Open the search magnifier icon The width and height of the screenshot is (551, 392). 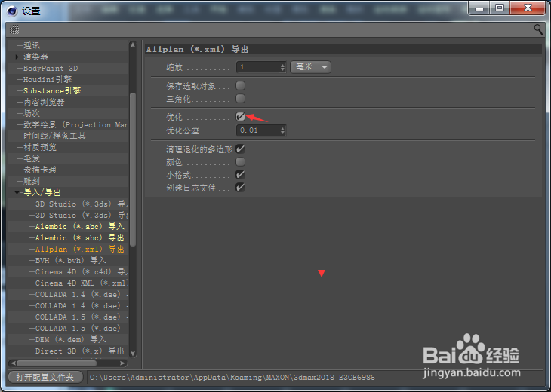538,29
